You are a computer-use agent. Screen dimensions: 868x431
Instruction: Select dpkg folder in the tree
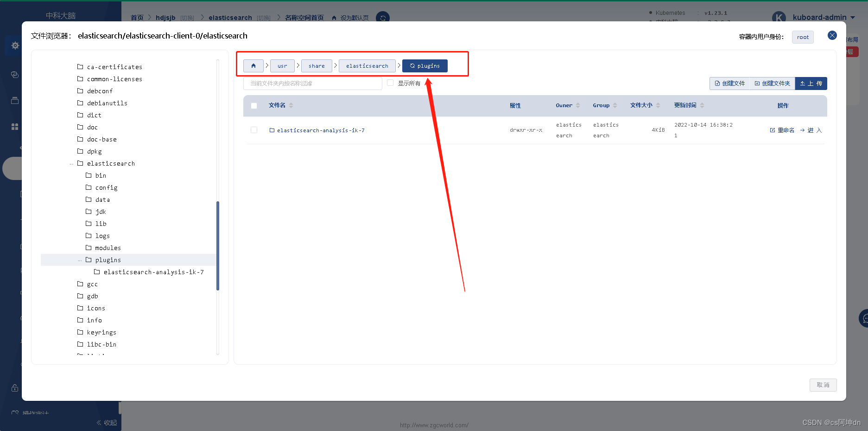pos(94,151)
